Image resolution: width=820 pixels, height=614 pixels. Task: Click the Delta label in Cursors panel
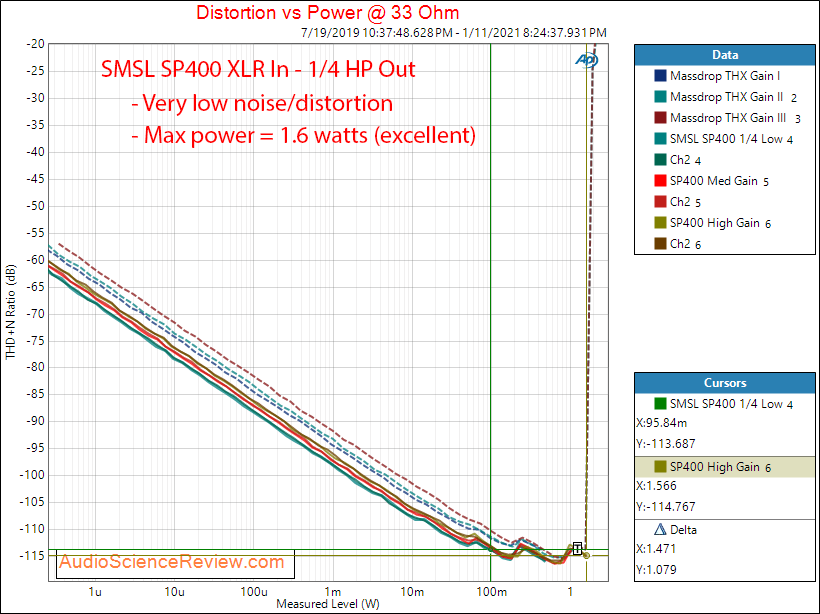684,530
